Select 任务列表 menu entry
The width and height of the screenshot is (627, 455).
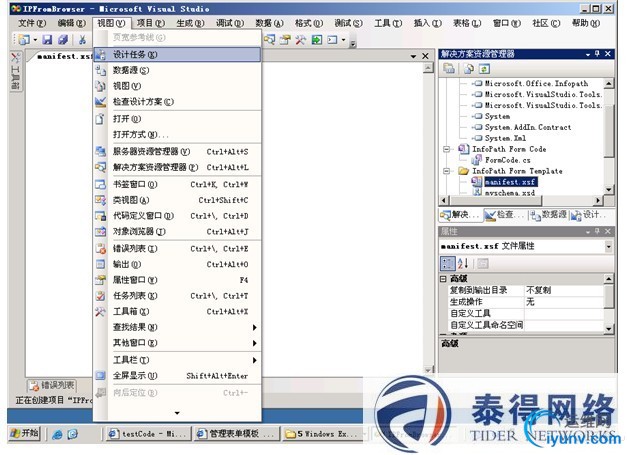(x=177, y=296)
